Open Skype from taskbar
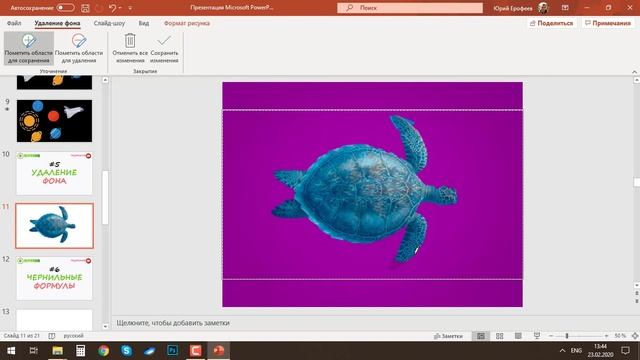 (x=127, y=351)
